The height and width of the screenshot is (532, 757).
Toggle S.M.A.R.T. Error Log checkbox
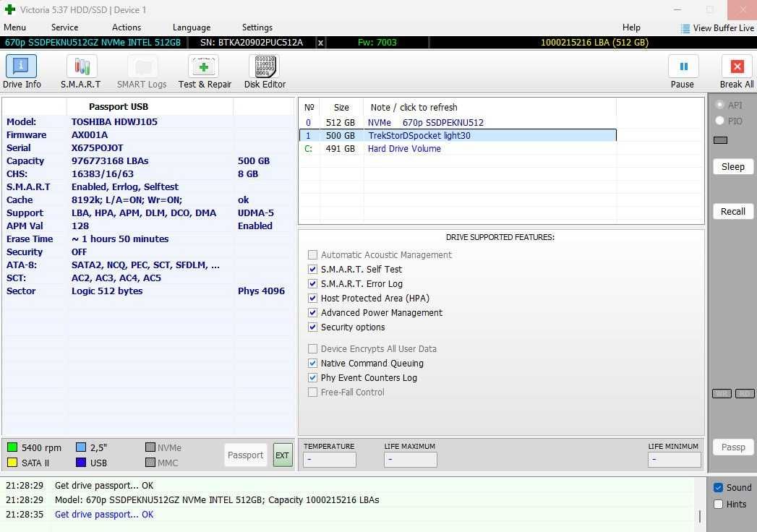click(312, 284)
